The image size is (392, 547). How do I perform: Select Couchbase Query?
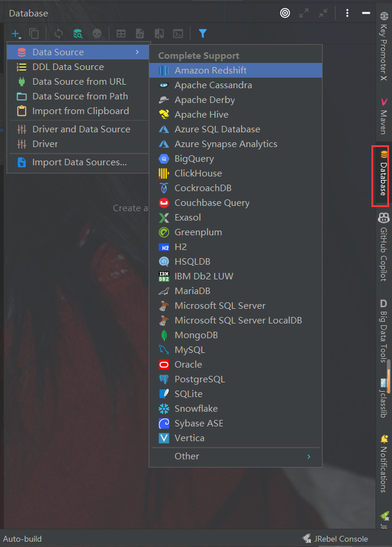pos(236,203)
